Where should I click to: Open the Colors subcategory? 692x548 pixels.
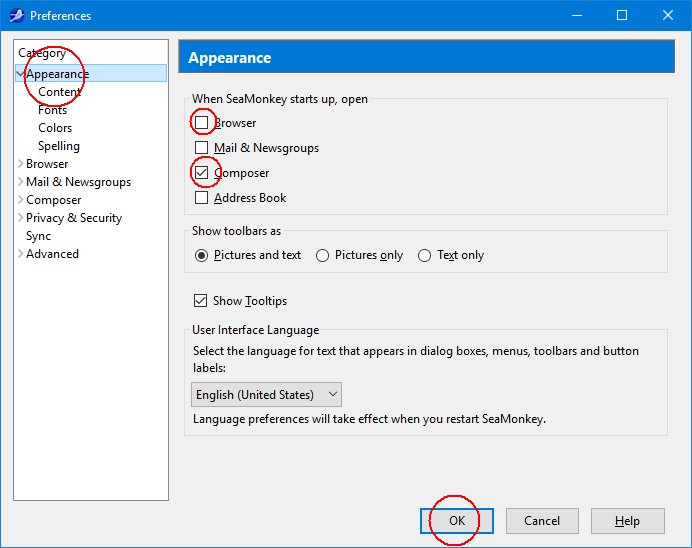pyautogui.click(x=55, y=128)
